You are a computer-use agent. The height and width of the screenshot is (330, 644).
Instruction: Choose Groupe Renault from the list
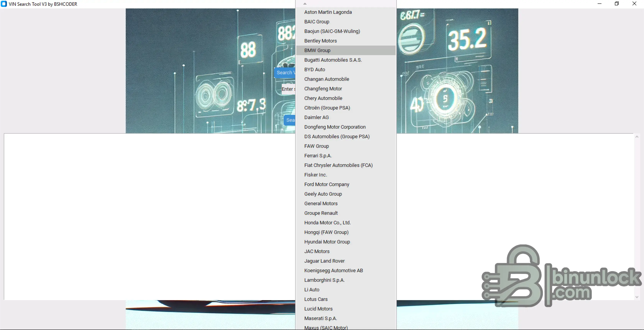tap(346, 213)
